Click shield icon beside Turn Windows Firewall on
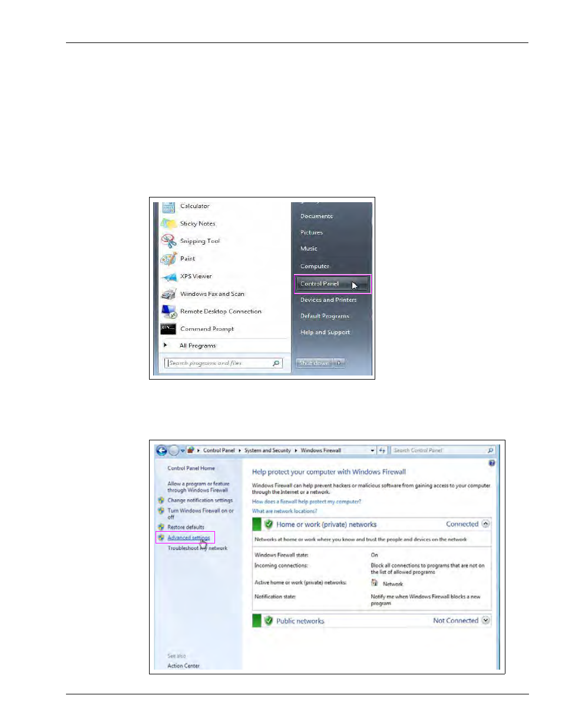This screenshot has height=728, width=562. click(161, 511)
